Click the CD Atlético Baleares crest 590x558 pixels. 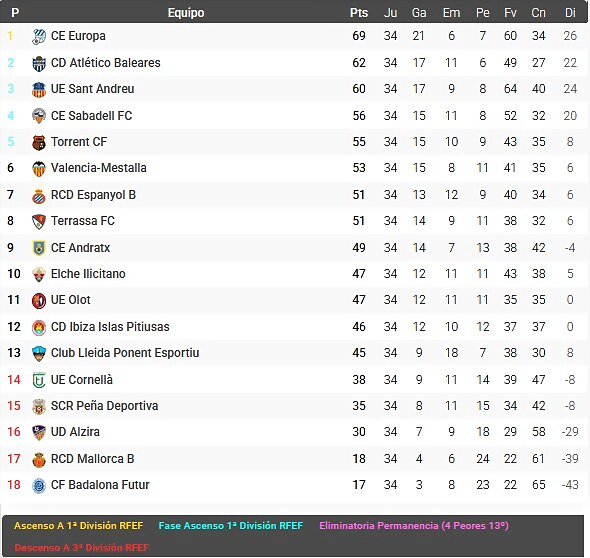39,63
